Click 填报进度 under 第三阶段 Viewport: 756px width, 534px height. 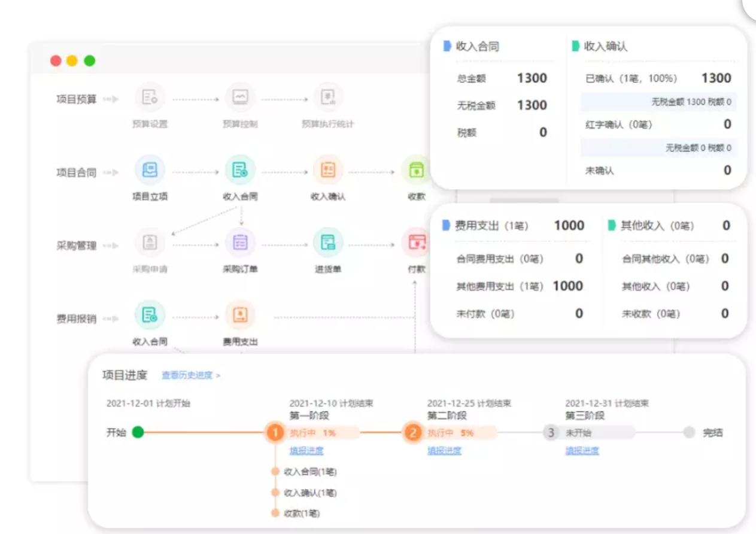pos(582,451)
